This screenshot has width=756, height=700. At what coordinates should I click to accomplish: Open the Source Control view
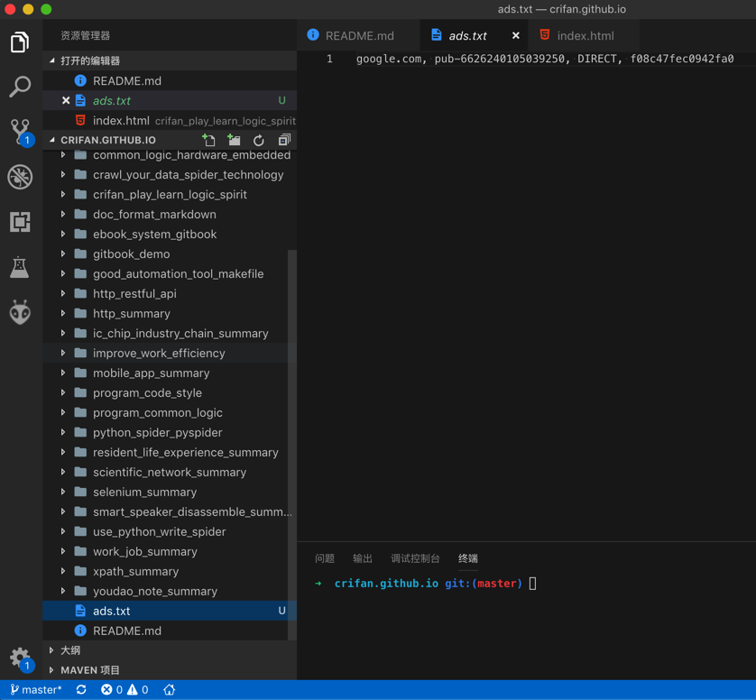(x=22, y=132)
